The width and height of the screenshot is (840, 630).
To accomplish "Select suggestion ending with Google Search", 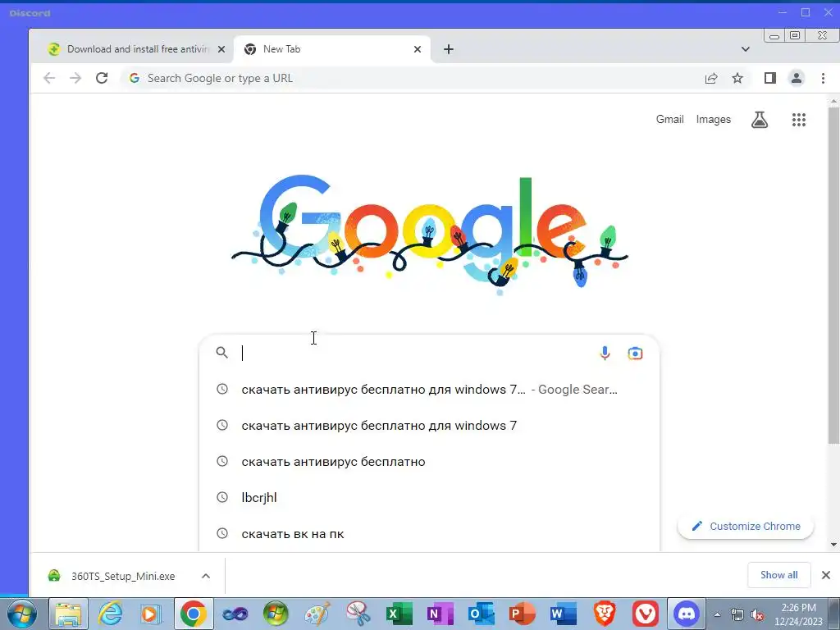I will (428, 390).
